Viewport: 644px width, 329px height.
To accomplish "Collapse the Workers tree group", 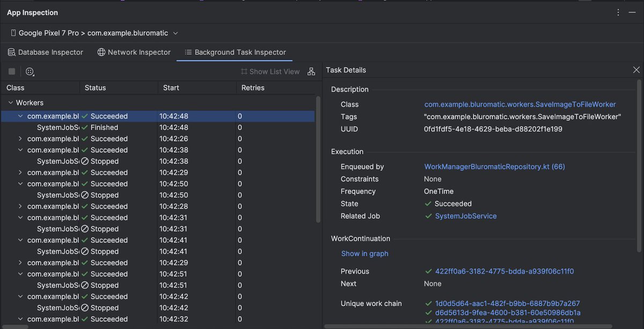I will [x=10, y=102].
